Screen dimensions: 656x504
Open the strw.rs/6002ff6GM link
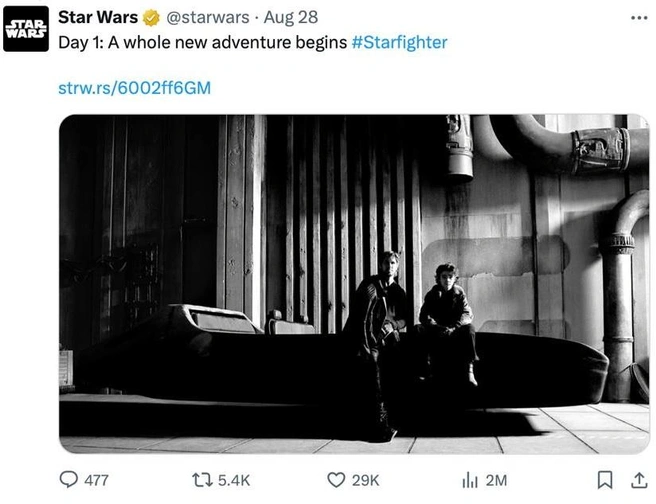click(x=134, y=88)
